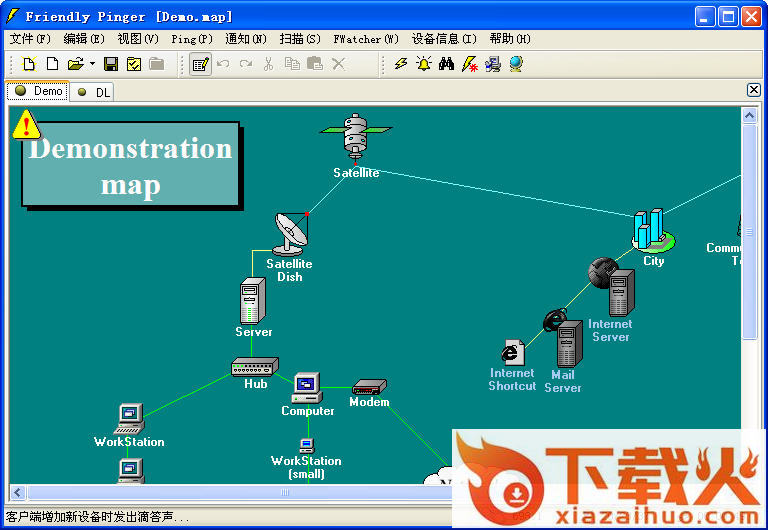Click the Demonstration map title box

pos(131,165)
